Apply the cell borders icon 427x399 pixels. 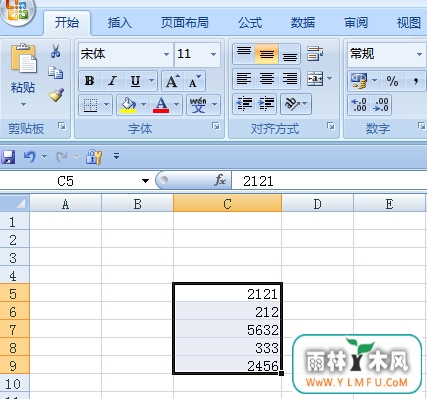90,105
